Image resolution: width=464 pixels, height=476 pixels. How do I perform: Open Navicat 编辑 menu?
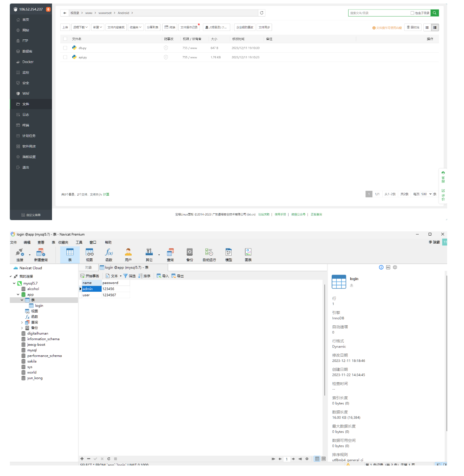tap(27, 243)
